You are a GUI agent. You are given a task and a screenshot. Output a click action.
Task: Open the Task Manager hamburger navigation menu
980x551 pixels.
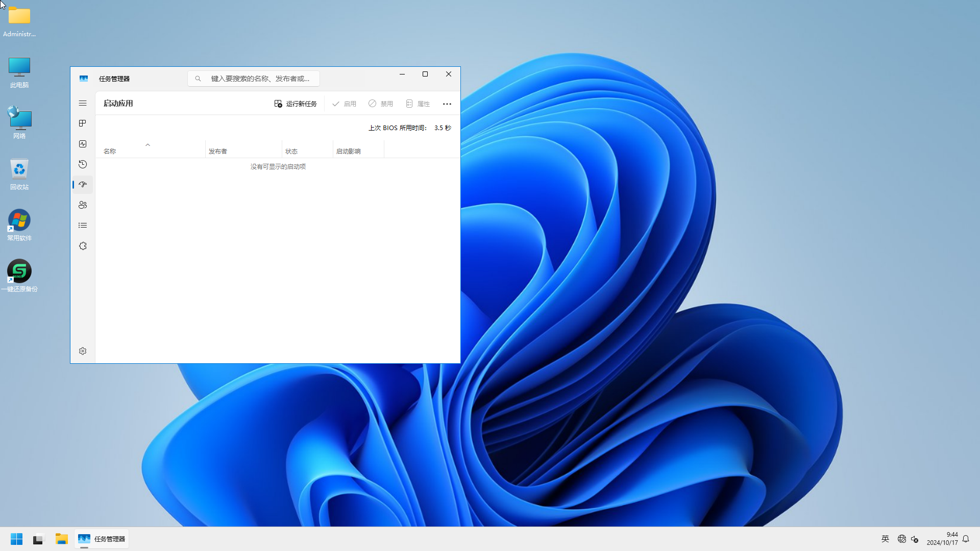coord(83,103)
